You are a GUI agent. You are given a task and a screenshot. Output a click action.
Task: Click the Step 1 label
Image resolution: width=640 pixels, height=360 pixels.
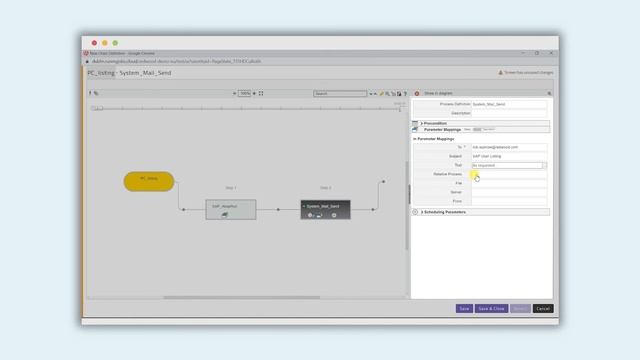pos(231,188)
